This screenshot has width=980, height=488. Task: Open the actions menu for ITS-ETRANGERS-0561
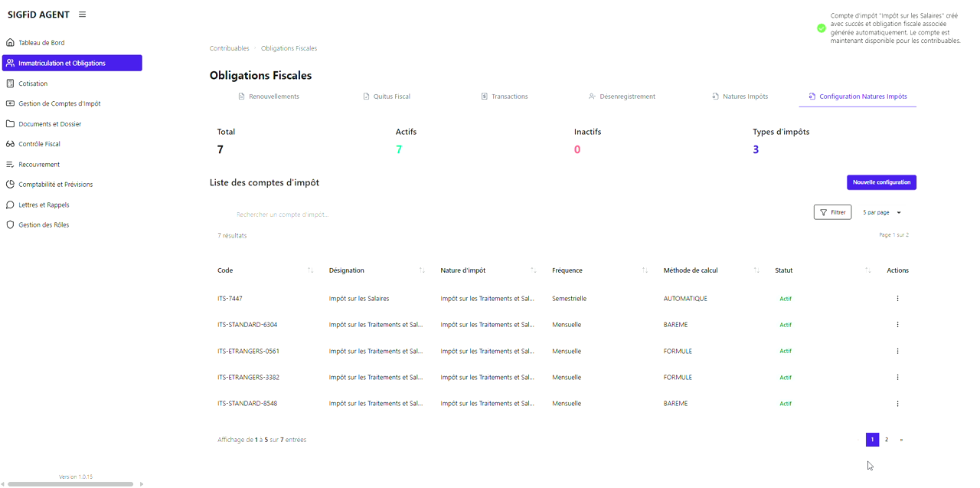coord(897,352)
